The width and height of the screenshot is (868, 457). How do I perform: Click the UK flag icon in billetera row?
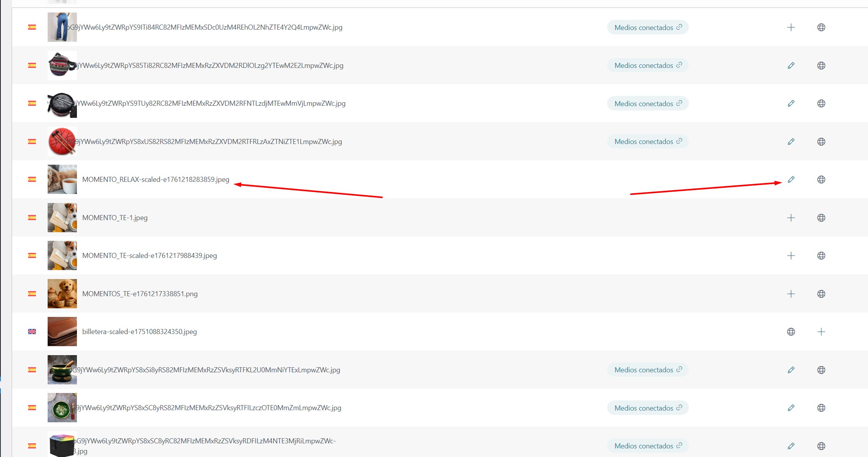32,332
